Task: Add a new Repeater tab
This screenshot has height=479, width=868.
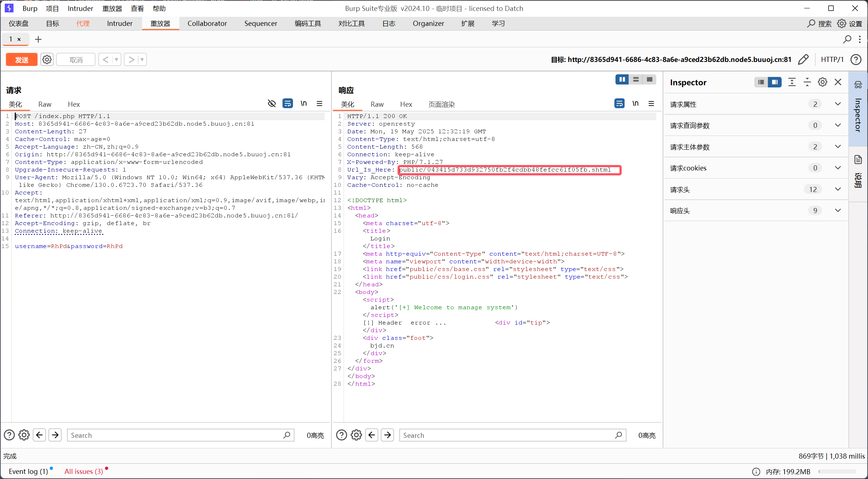Action: tap(38, 39)
